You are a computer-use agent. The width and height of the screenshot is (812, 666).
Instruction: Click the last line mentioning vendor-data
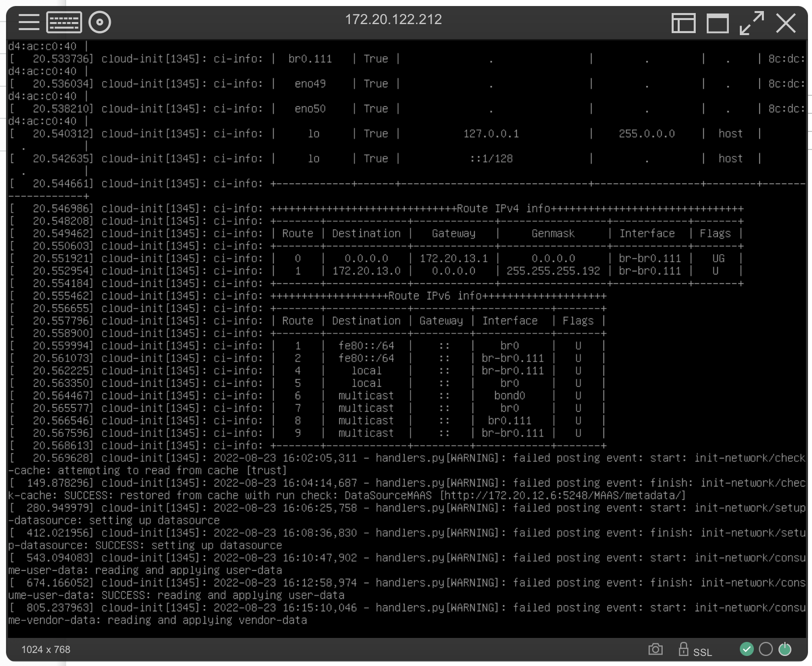157,620
